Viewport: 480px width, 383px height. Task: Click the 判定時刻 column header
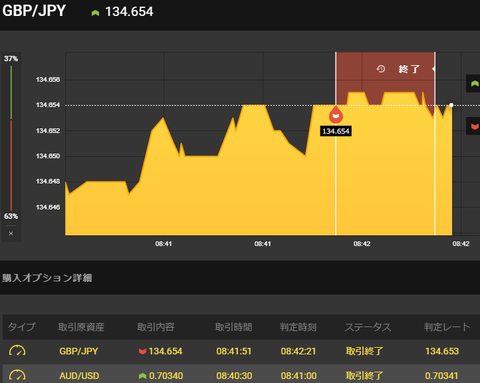click(298, 327)
